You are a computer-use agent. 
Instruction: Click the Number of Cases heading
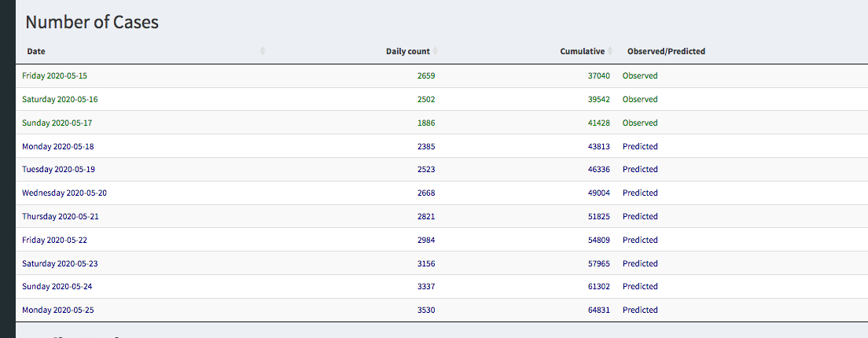tap(92, 22)
